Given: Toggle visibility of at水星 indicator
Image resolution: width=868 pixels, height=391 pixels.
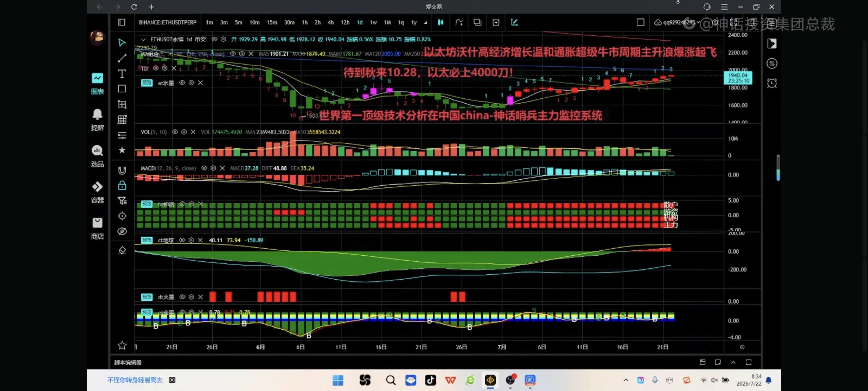Looking at the screenshot, I should (182, 83).
